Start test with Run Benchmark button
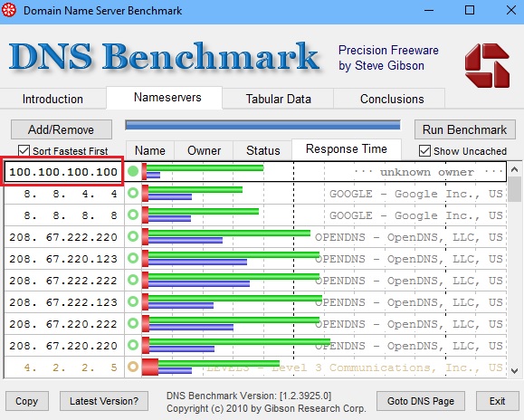Viewport: 524px width, 420px height. [x=465, y=129]
